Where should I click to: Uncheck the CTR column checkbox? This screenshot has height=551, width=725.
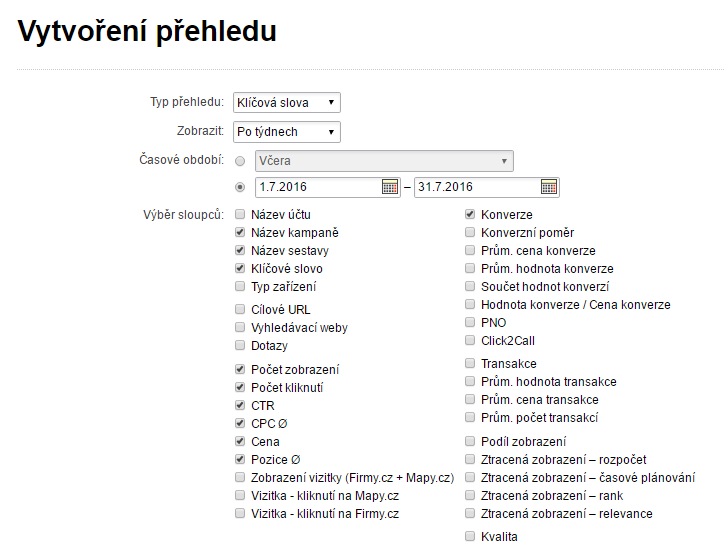pyautogui.click(x=240, y=406)
